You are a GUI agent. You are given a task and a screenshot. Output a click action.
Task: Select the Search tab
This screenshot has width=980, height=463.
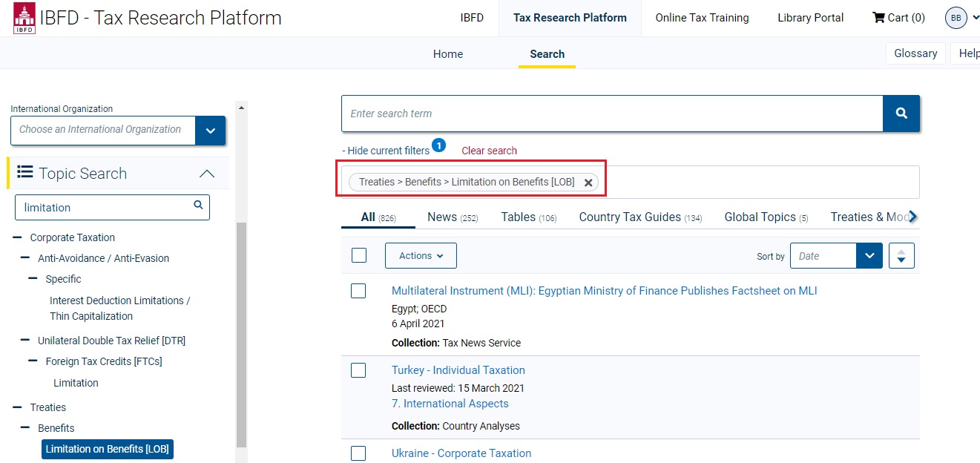[547, 54]
